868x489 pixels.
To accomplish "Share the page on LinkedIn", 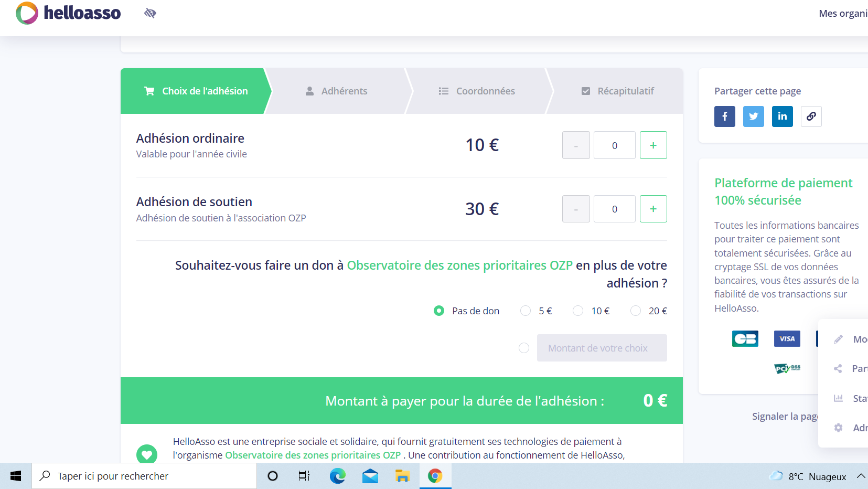I will pyautogui.click(x=782, y=116).
